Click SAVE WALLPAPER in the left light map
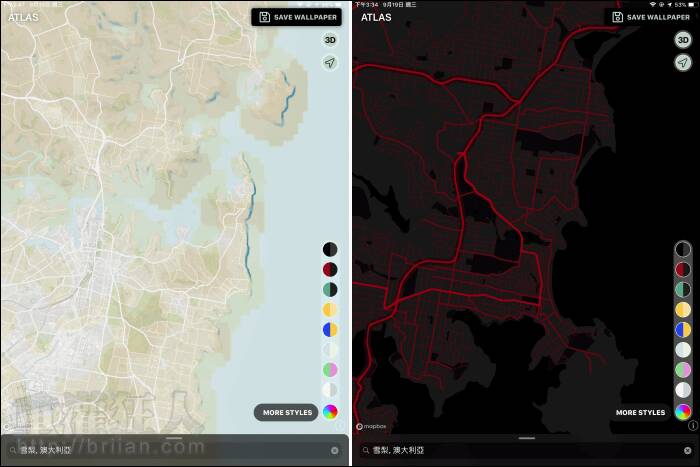Image resolution: width=700 pixels, height=467 pixels. coord(296,17)
